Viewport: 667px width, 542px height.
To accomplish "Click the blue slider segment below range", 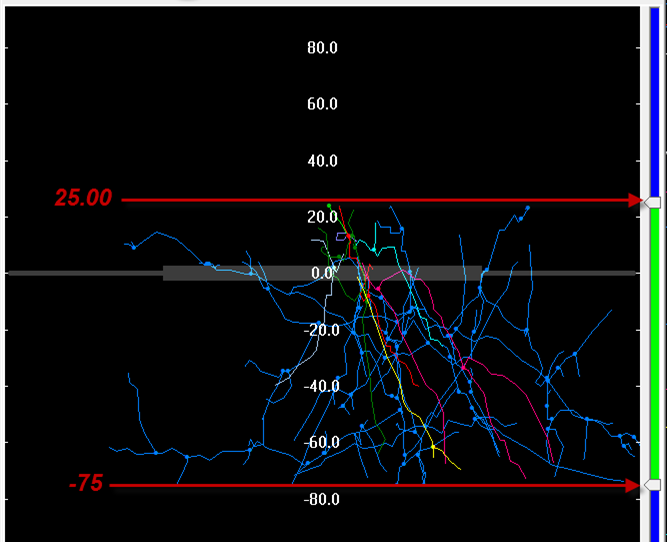I will [655, 515].
